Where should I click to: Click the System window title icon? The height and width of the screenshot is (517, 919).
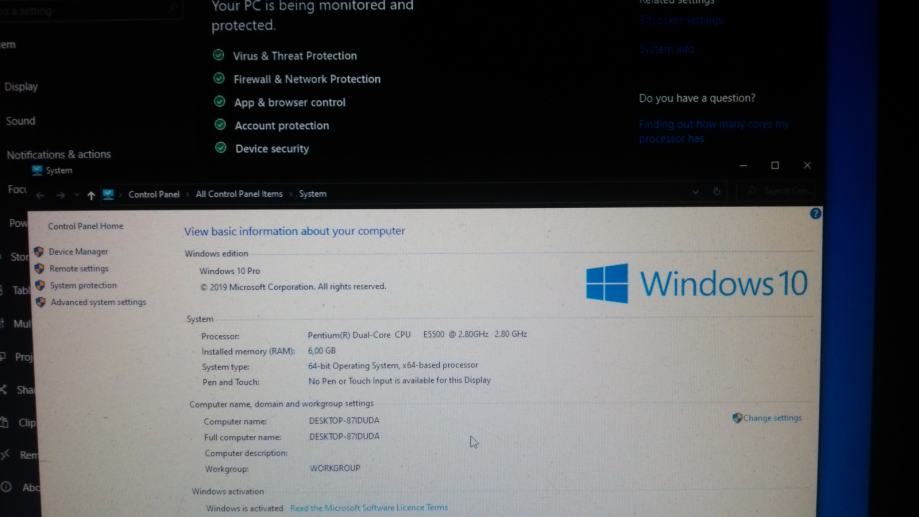(37, 171)
